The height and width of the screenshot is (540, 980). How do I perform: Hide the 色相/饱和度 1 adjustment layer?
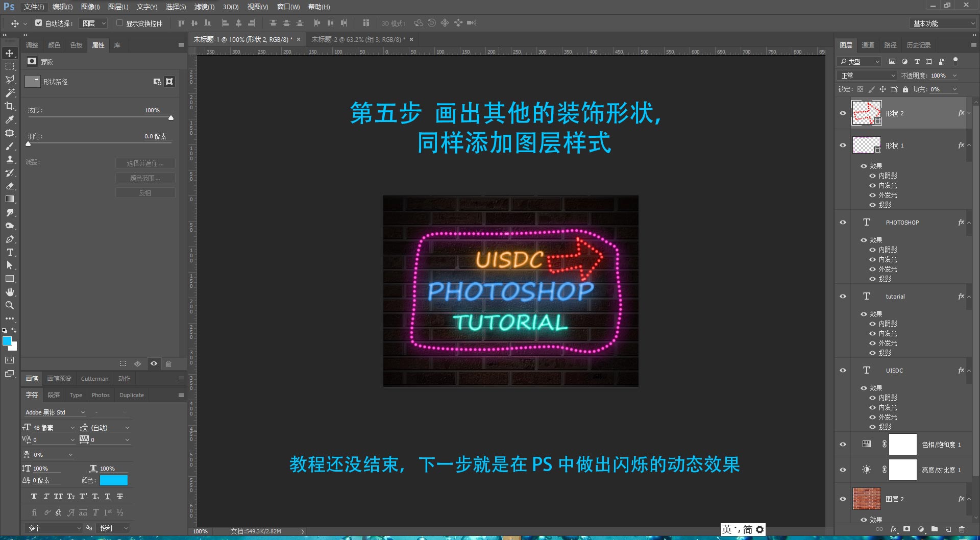(843, 445)
